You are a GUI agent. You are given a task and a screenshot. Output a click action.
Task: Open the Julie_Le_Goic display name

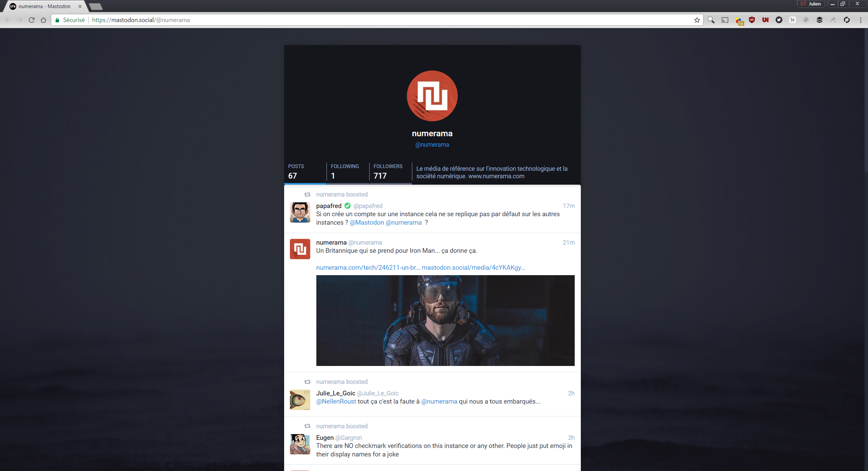click(336, 393)
